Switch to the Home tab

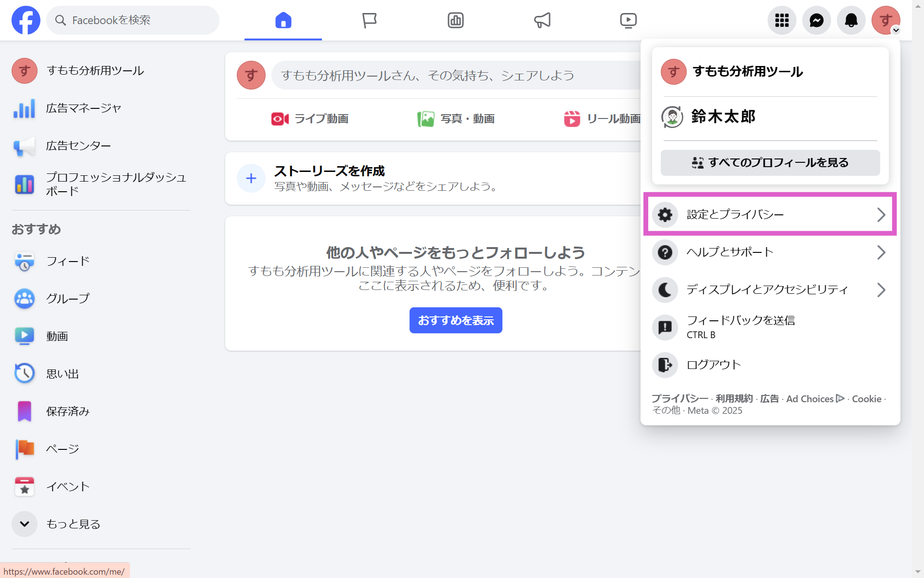pos(283,20)
